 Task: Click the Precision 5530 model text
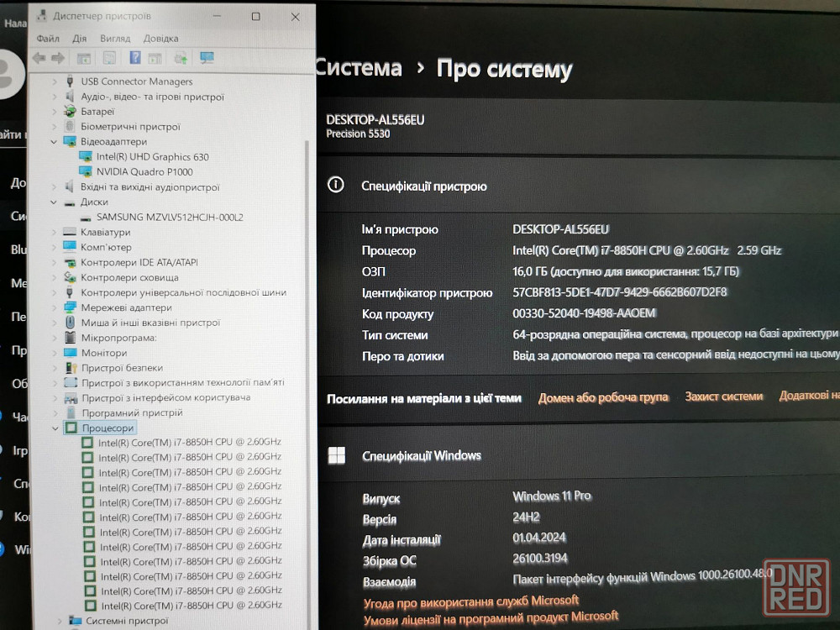tap(358, 134)
